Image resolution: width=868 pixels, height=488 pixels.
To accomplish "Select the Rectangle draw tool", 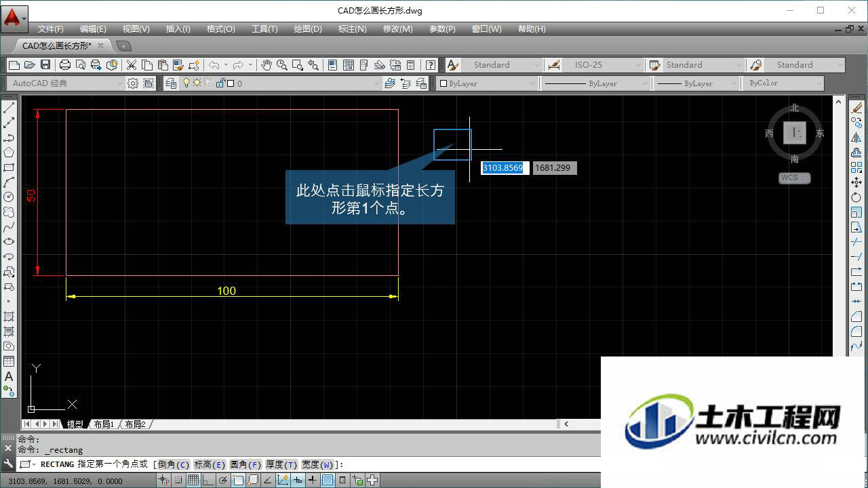I will tap(9, 167).
